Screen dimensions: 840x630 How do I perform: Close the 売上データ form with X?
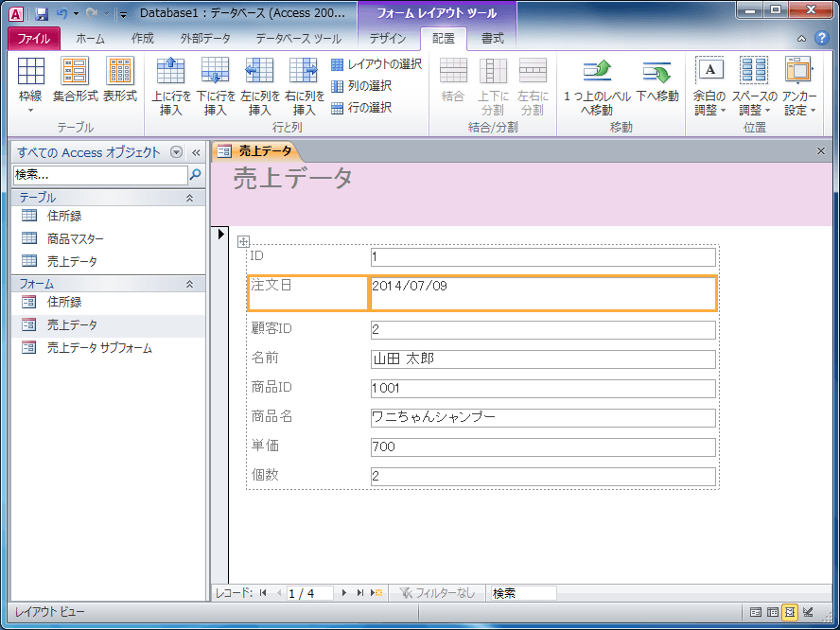(821, 151)
